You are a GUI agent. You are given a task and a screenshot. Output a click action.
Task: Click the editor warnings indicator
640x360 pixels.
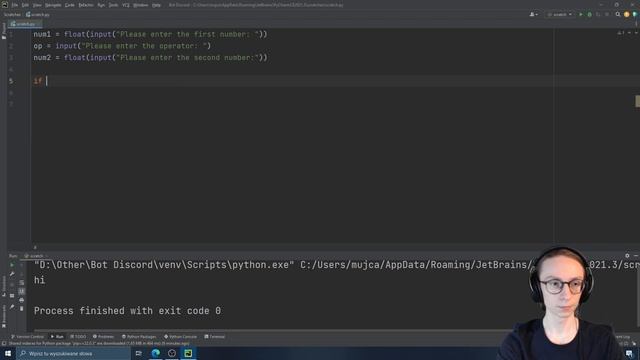[621, 33]
